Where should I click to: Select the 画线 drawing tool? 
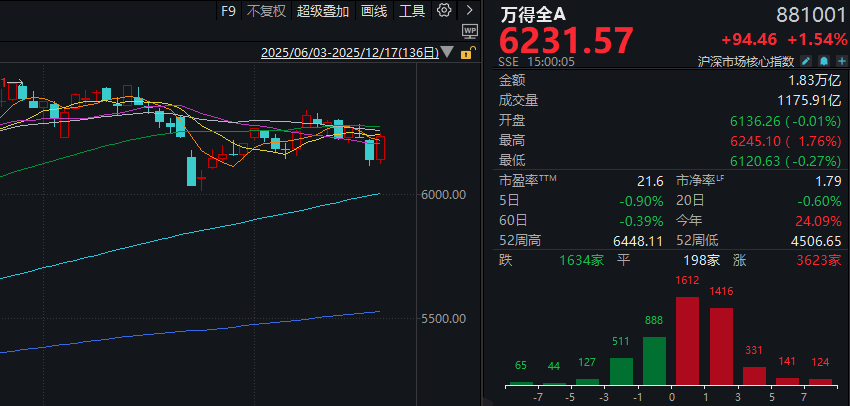click(x=373, y=11)
